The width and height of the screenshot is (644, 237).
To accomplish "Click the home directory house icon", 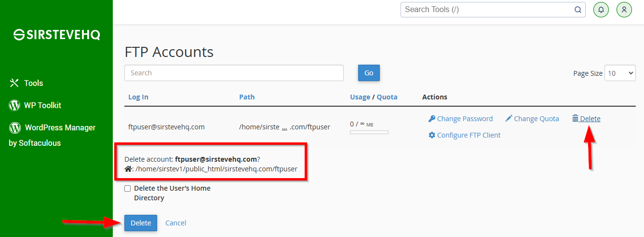I will (x=128, y=169).
